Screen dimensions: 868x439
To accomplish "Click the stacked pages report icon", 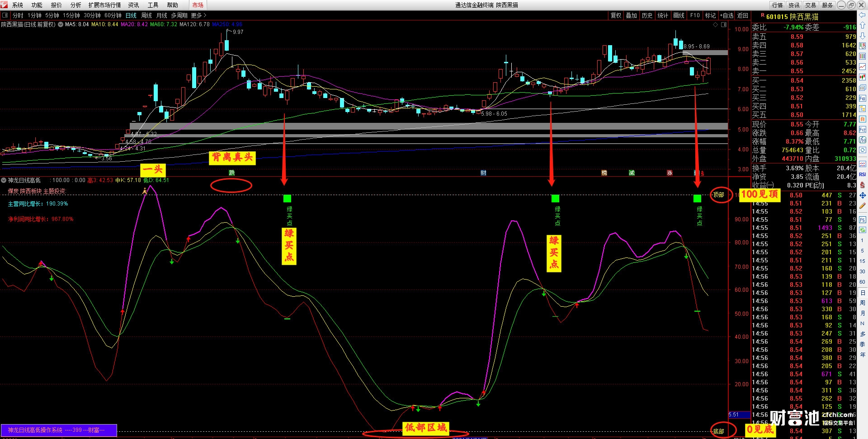I will [x=863, y=88].
